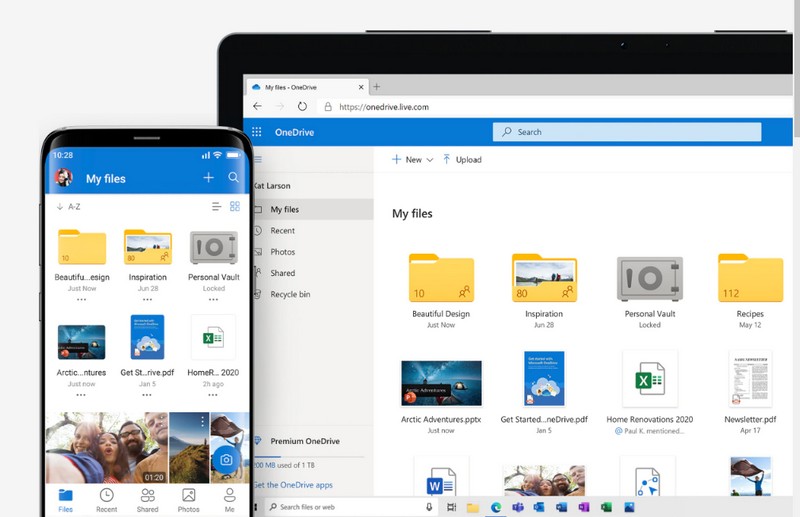The image size is (800, 517).
Task: Click the Upload button in the toolbar
Action: point(462,160)
